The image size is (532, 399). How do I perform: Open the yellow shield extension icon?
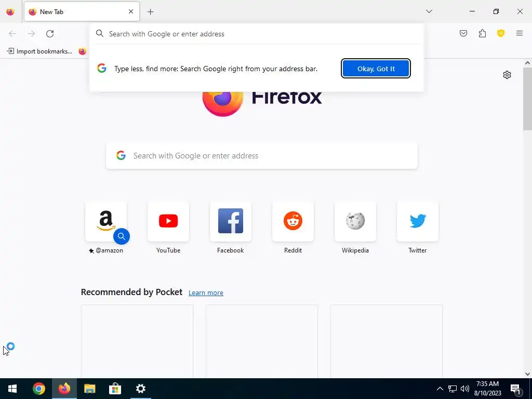(501, 33)
